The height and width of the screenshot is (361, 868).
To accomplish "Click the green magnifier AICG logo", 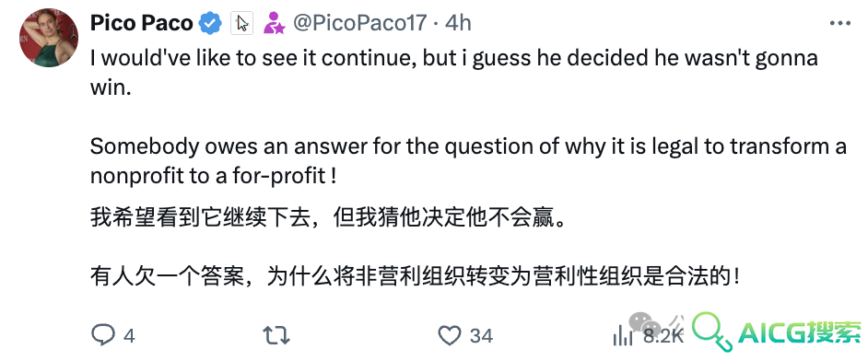I will [x=713, y=331].
